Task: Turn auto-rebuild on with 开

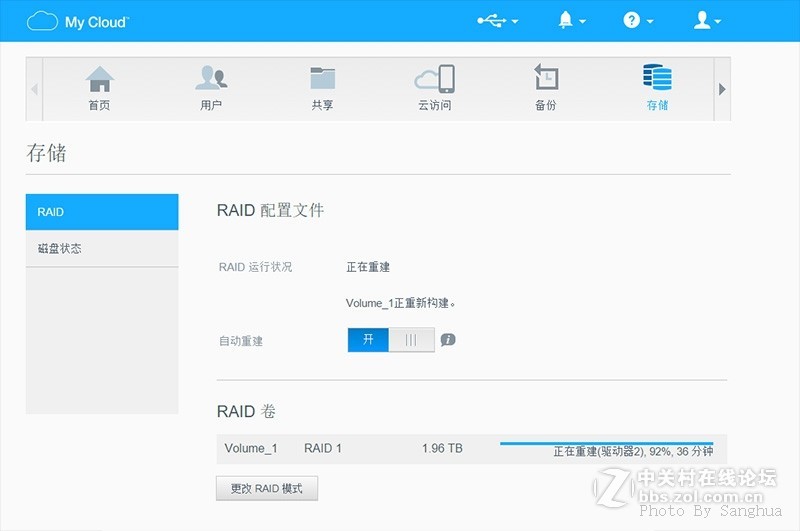Action: click(368, 340)
